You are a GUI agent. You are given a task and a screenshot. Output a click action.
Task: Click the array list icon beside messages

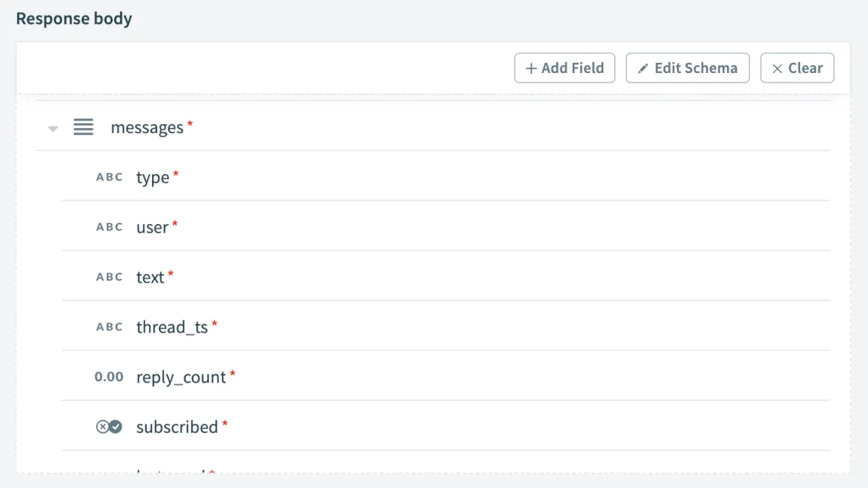[x=83, y=127]
